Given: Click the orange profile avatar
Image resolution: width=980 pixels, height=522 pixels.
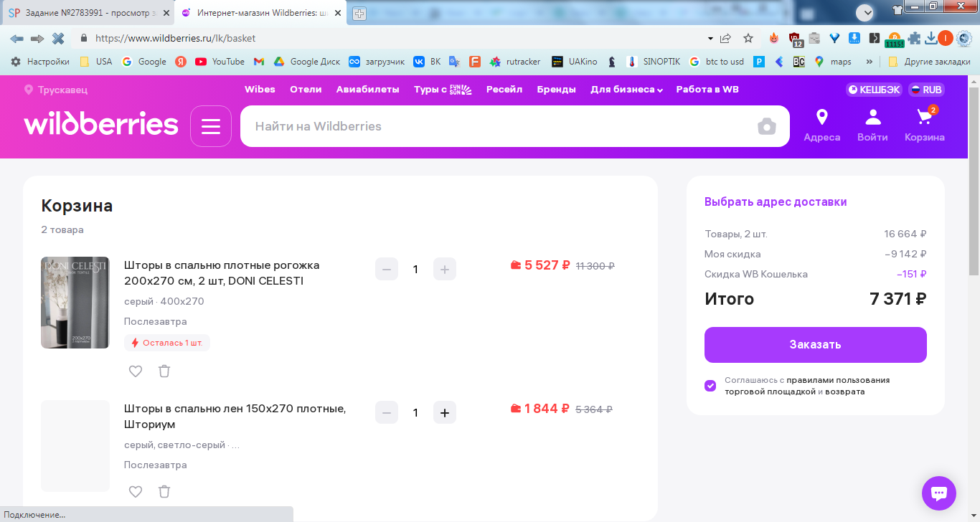Looking at the screenshot, I should (x=946, y=38).
